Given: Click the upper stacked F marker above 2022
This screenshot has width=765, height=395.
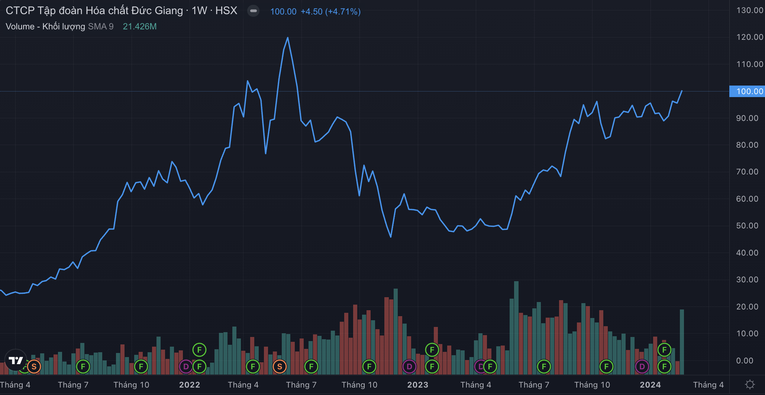Looking at the screenshot, I should pos(199,350).
